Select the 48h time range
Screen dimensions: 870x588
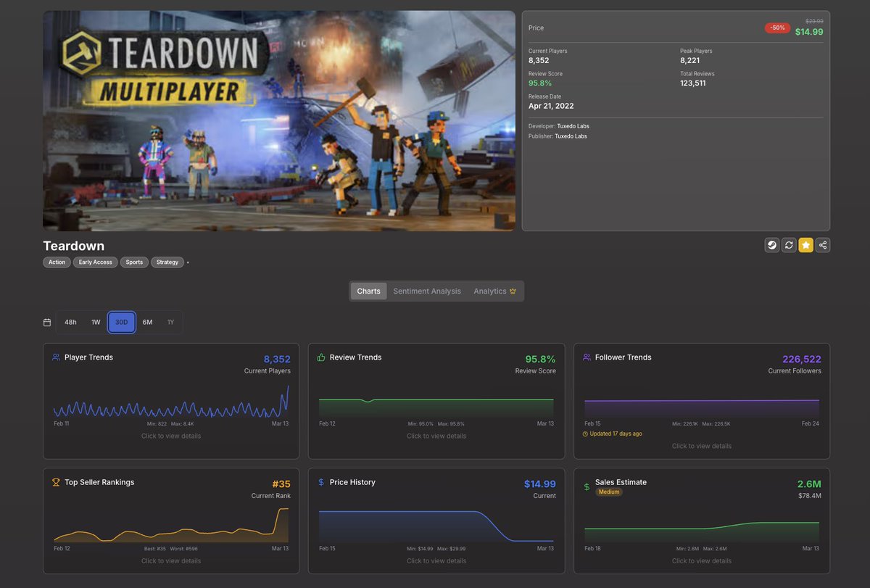(x=70, y=323)
